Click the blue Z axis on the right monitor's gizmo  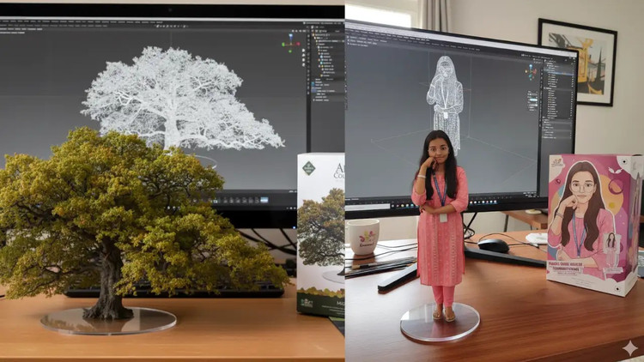pyautogui.click(x=531, y=67)
